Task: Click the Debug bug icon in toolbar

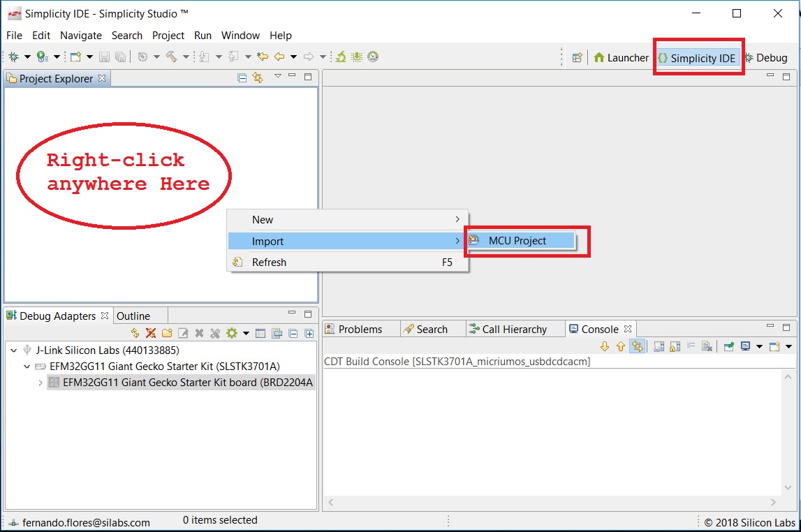Action: coord(13,57)
